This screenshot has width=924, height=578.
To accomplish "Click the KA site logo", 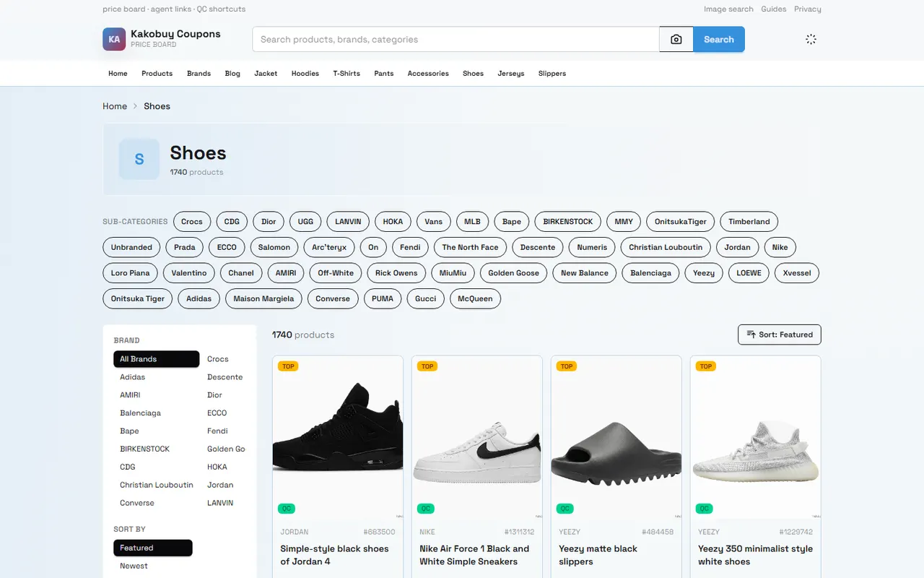I will tap(114, 40).
